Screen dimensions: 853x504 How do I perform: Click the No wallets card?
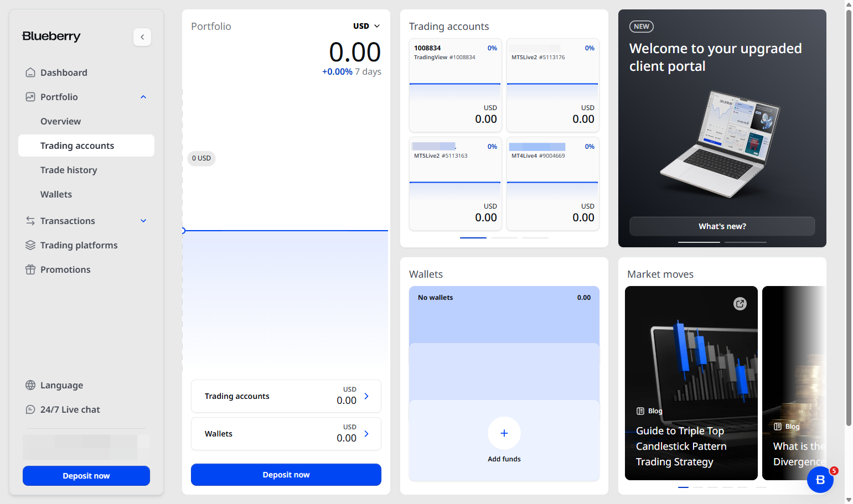coord(504,314)
